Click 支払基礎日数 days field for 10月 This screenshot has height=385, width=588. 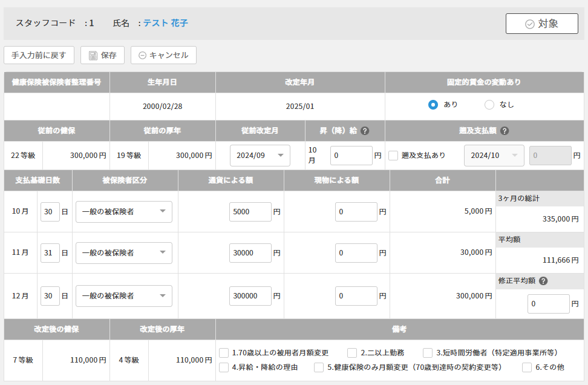pos(50,212)
